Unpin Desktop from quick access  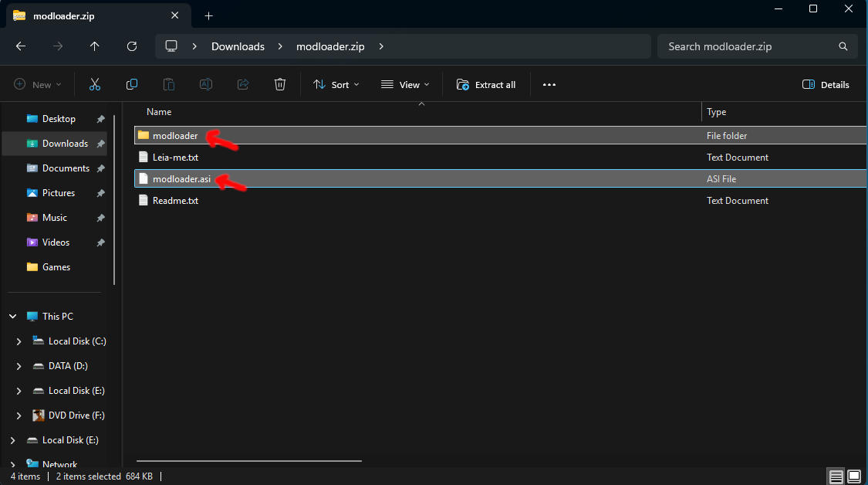(x=101, y=119)
